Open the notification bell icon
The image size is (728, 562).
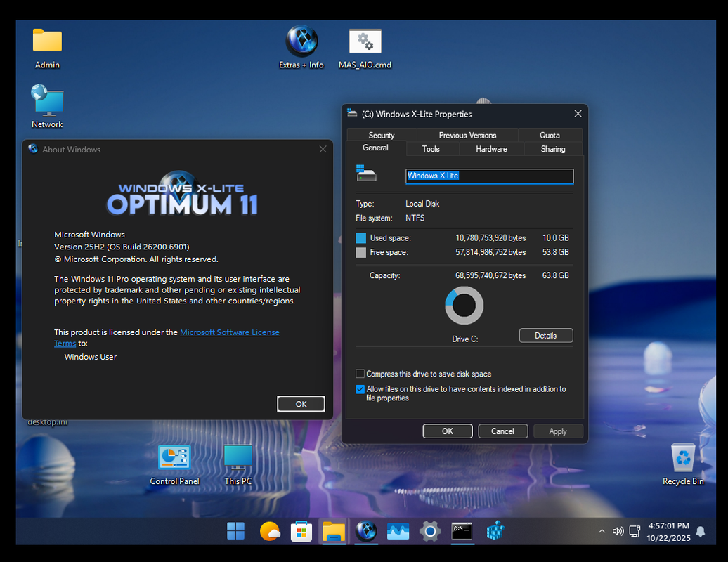tap(701, 531)
